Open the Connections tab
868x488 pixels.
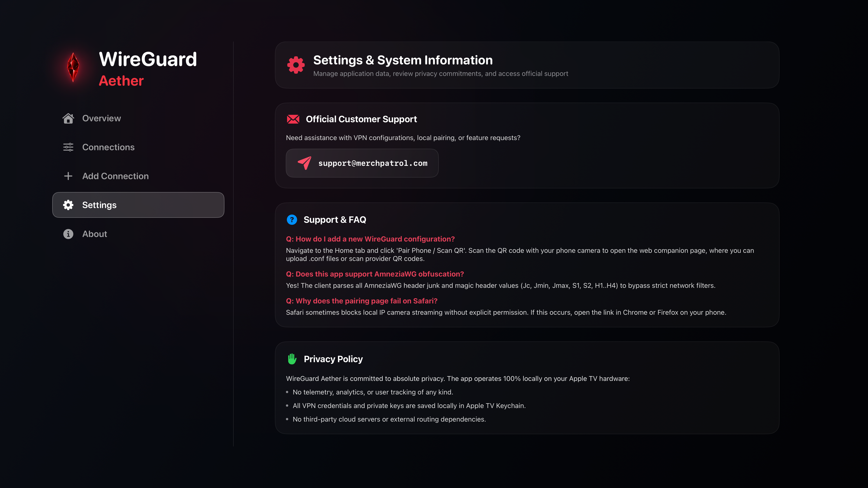(x=138, y=147)
